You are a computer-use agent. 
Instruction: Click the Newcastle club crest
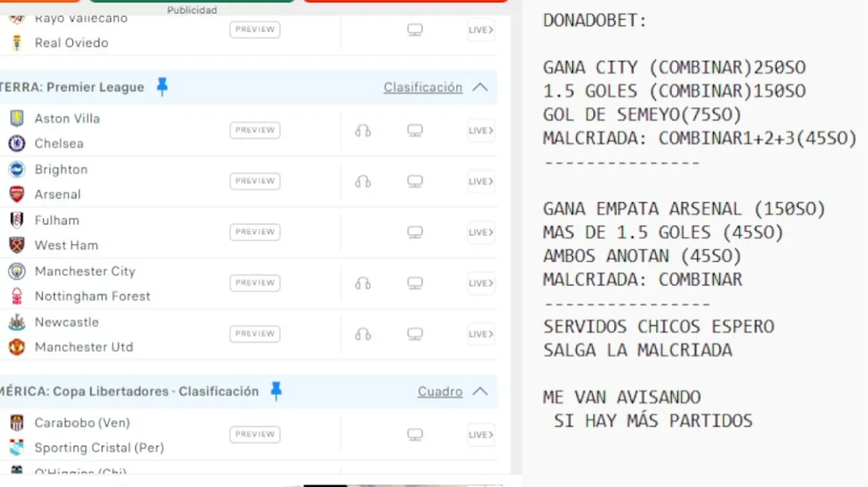pos(17,322)
